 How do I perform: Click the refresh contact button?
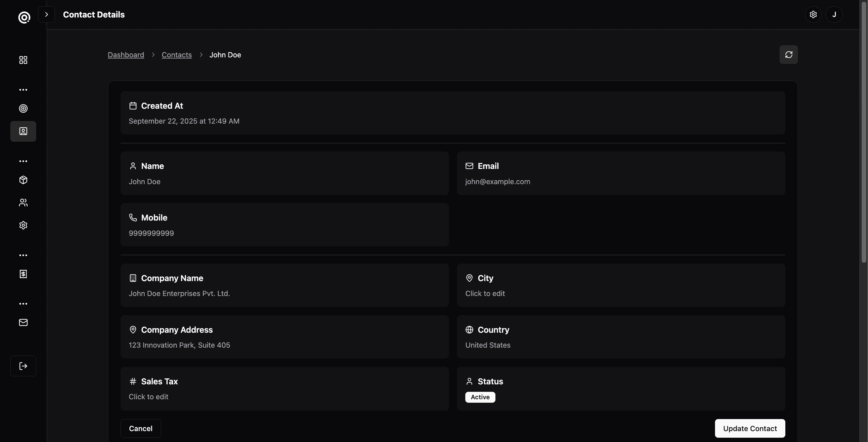click(788, 54)
